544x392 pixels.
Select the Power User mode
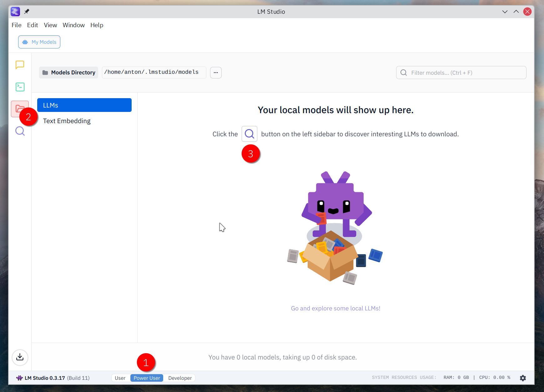147,378
